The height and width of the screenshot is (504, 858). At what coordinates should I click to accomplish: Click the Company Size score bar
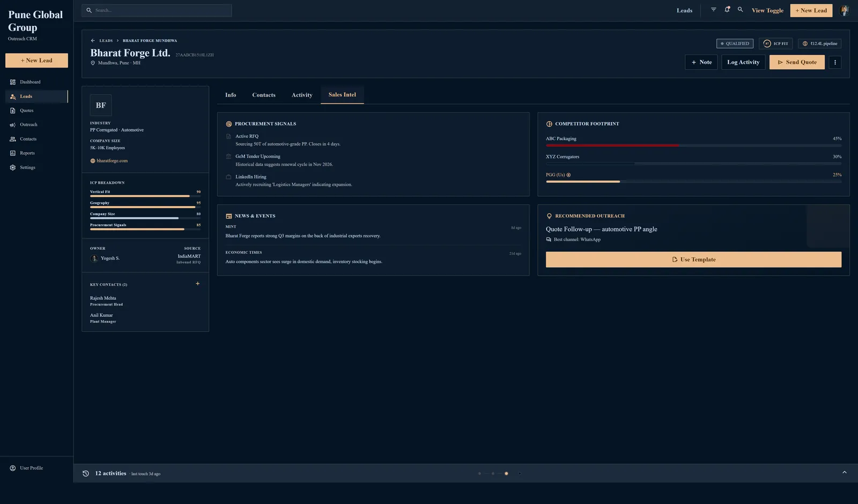[145, 218]
